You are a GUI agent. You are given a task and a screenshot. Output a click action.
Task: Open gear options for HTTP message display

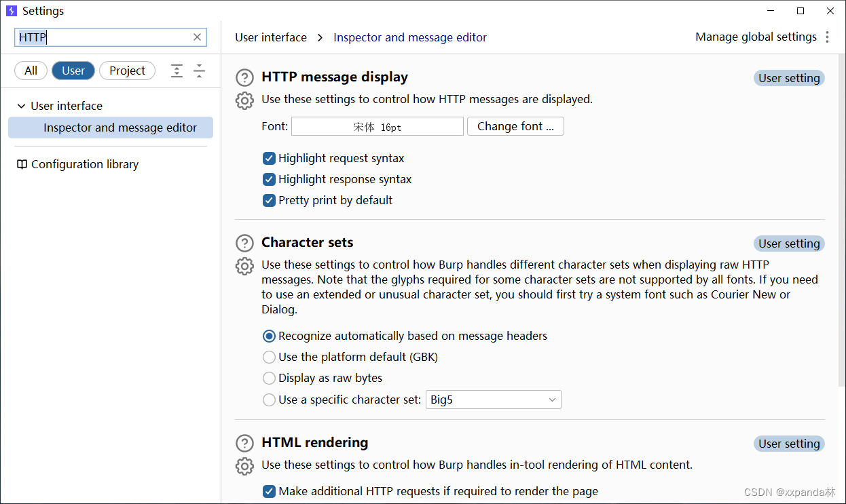[244, 100]
